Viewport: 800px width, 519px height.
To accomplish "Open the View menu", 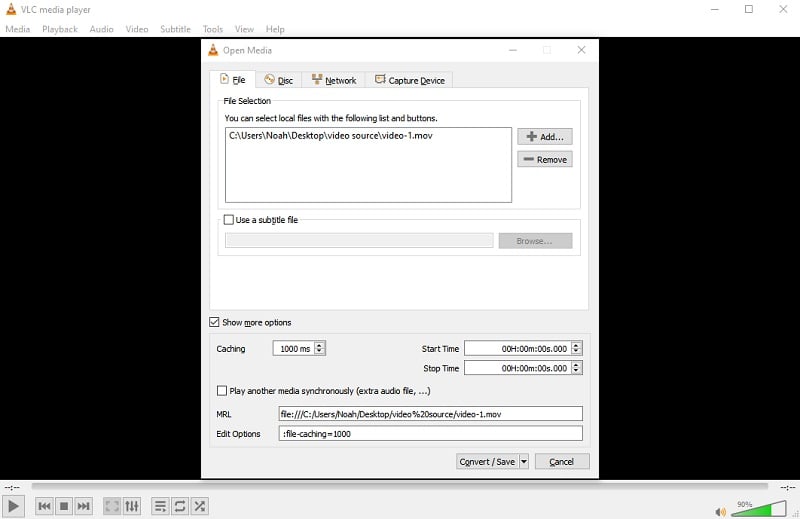I will pos(244,29).
